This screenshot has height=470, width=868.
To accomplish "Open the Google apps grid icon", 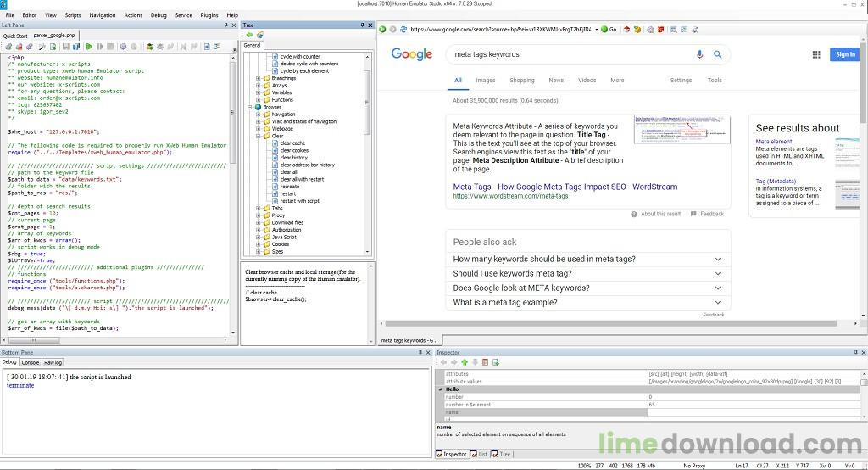I will point(816,54).
